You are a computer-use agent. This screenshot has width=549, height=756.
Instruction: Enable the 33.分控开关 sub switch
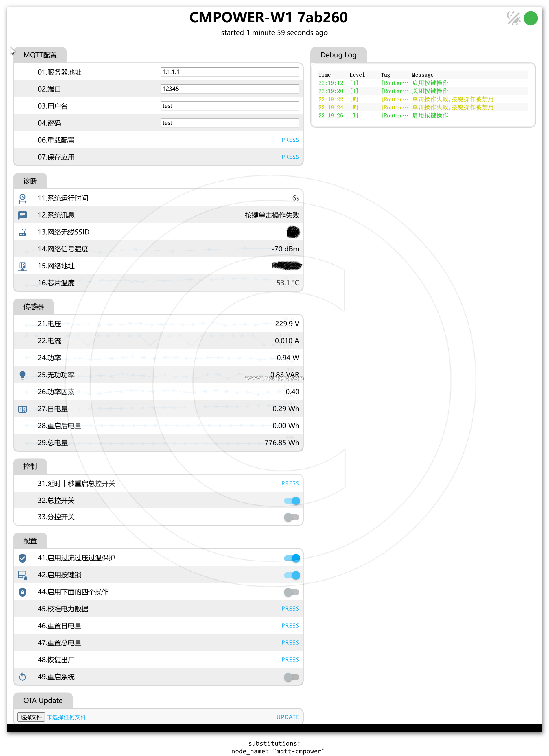(292, 517)
